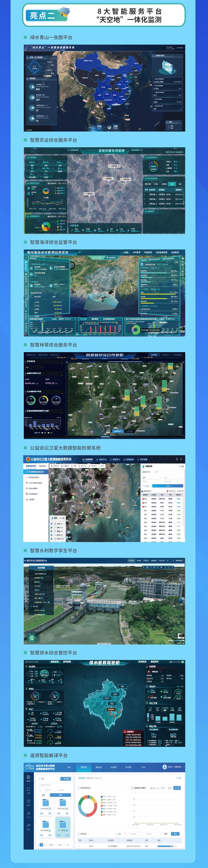Select 有居民海岛岸线 tab in coastline panel
208x868 pixels.
(154, 260)
